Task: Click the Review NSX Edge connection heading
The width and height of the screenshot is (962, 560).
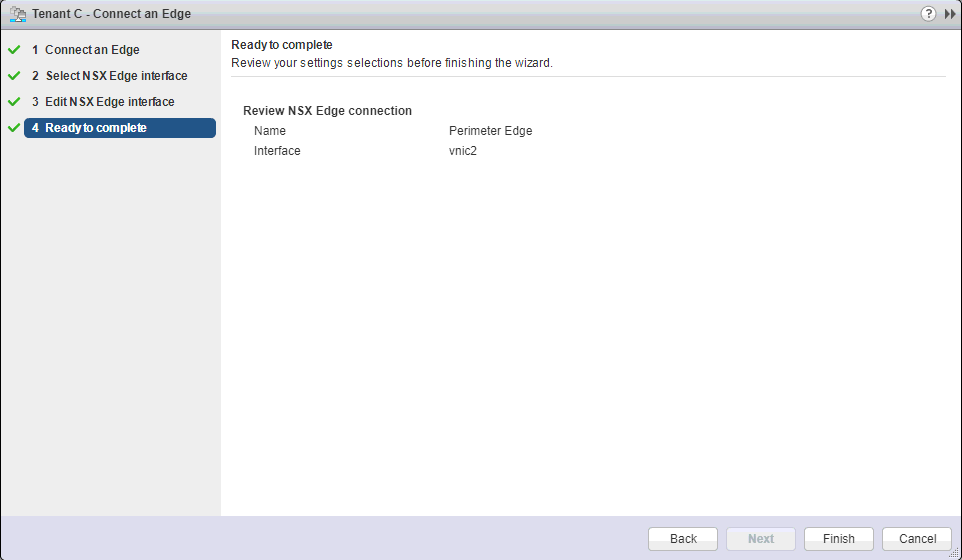Action: click(327, 111)
